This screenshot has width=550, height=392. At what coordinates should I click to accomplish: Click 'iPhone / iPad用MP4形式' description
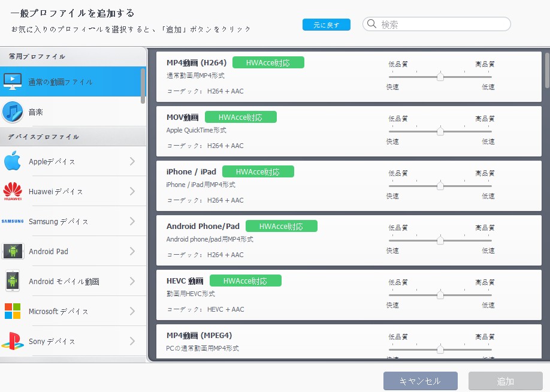201,185
